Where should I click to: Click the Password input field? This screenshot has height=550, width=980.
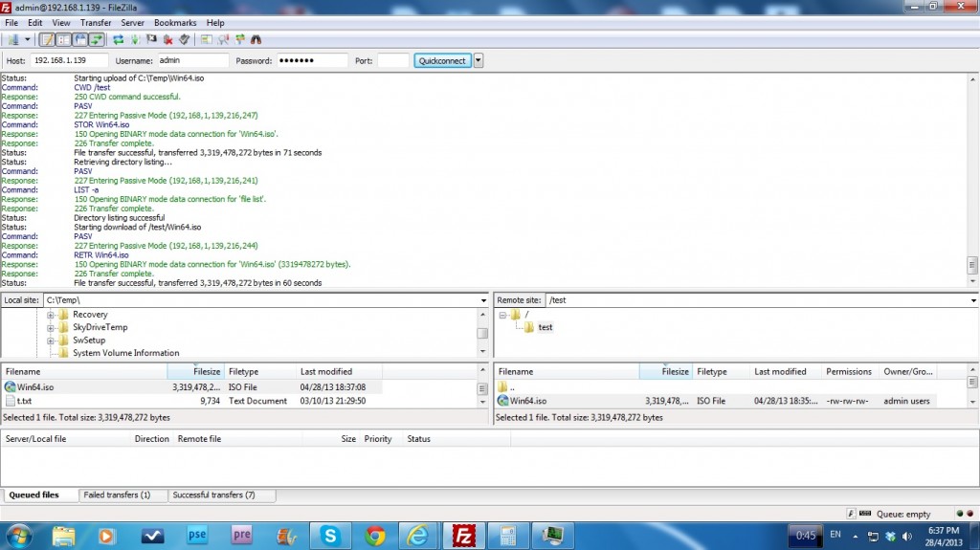(312, 60)
